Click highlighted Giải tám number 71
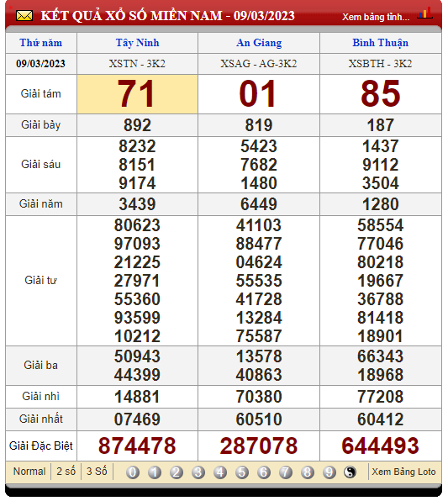Viewport: 448px width, 501px height. tap(137, 94)
